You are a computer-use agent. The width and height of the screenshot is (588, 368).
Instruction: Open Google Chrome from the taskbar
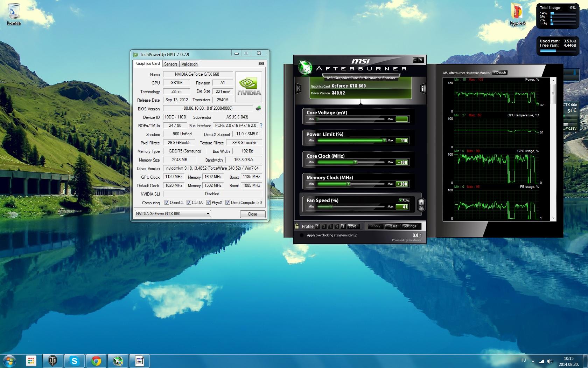point(96,361)
